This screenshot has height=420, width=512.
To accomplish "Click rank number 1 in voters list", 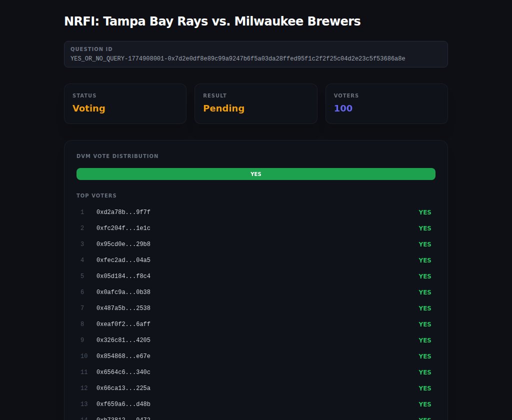I will point(82,212).
